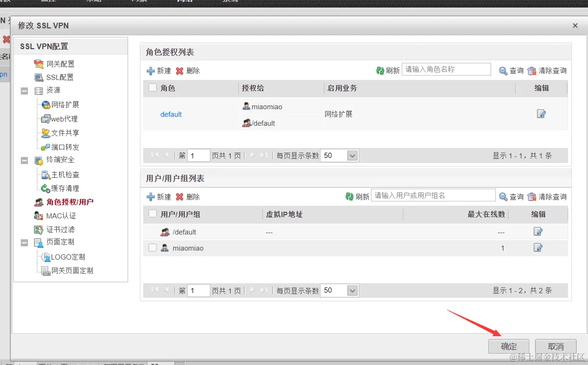
Task: Click 查询 in the 角色授权列表 toolbar
Action: [x=511, y=70]
